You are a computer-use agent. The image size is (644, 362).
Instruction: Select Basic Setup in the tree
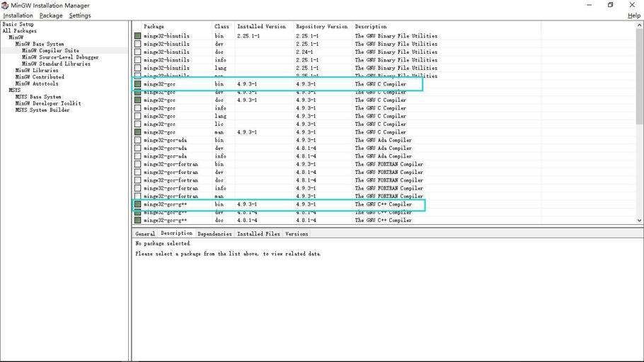click(18, 24)
